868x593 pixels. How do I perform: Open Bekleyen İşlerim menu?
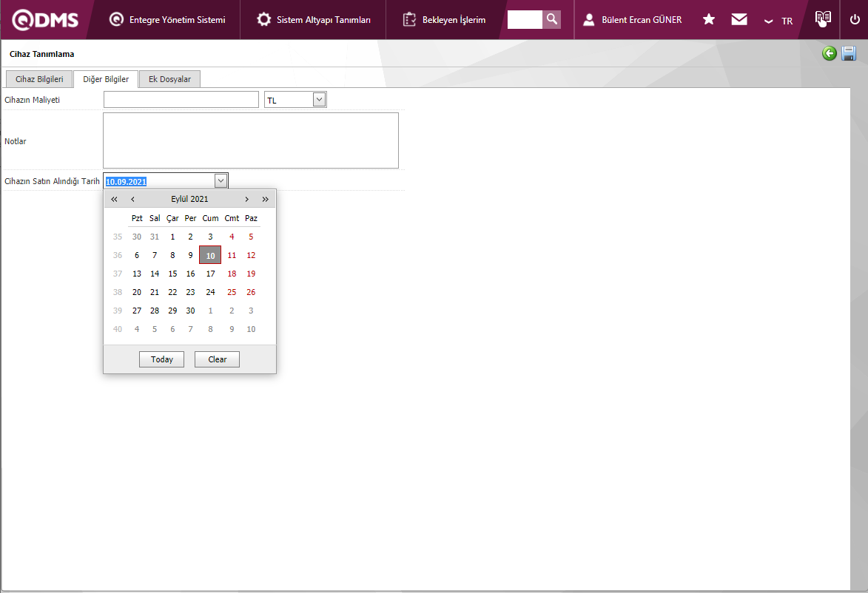tap(445, 20)
